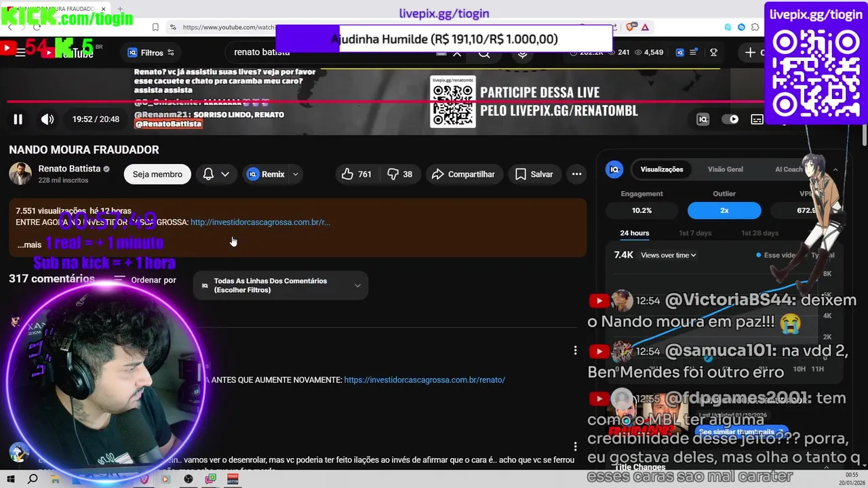The height and width of the screenshot is (488, 868).
Task: Open the IQ icon in player controls
Action: (x=703, y=119)
